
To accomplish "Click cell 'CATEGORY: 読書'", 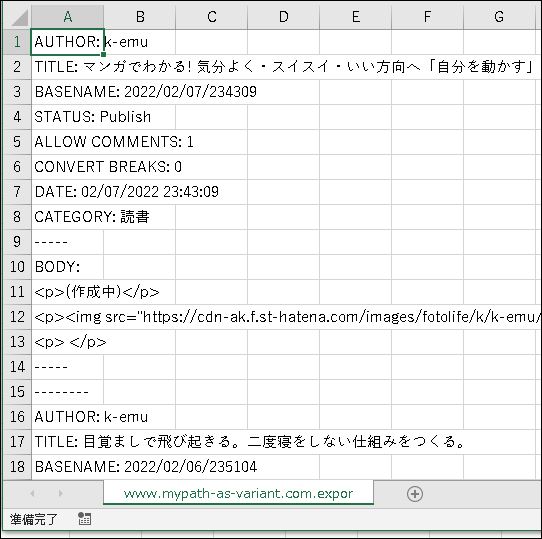I will pyautogui.click(x=67, y=217).
